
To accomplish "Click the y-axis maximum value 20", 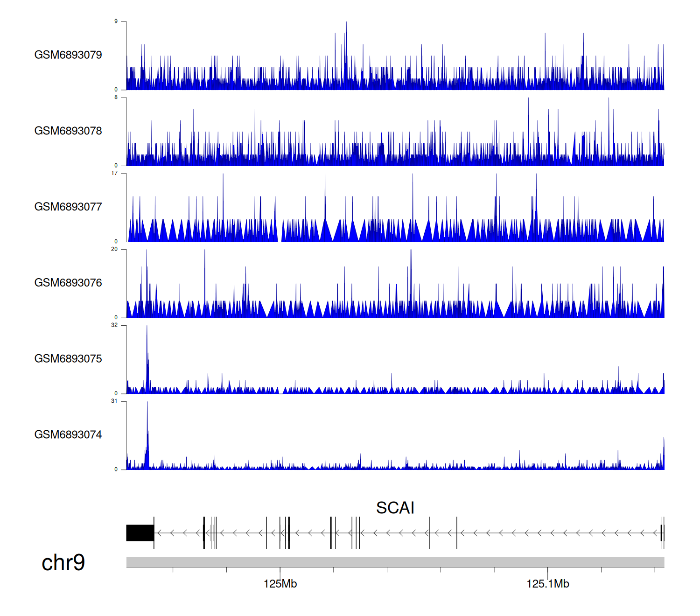I will pos(114,249).
